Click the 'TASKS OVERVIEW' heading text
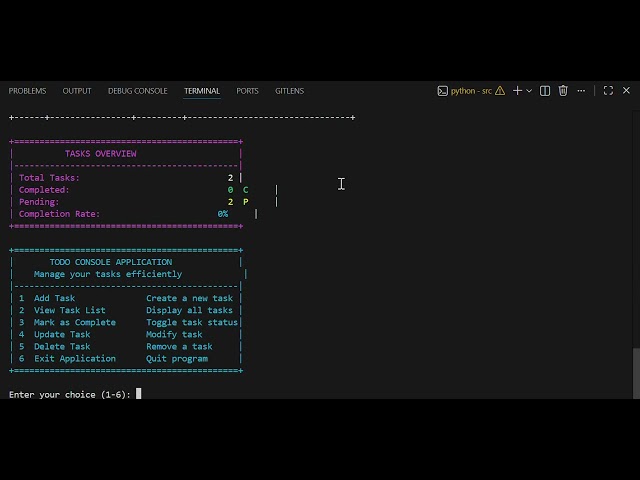640x480 pixels. click(100, 154)
